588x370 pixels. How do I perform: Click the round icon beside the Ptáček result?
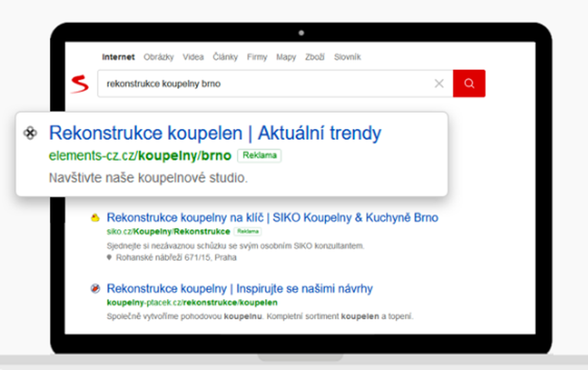96,288
